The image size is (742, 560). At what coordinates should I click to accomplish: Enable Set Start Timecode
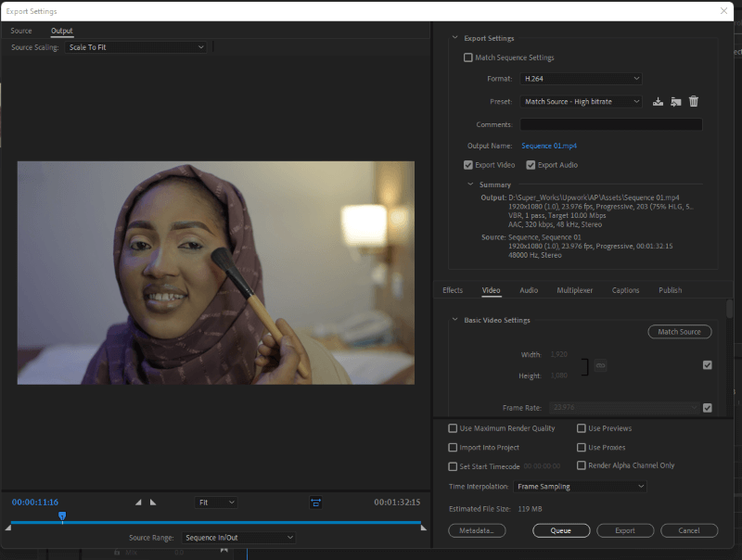click(453, 466)
